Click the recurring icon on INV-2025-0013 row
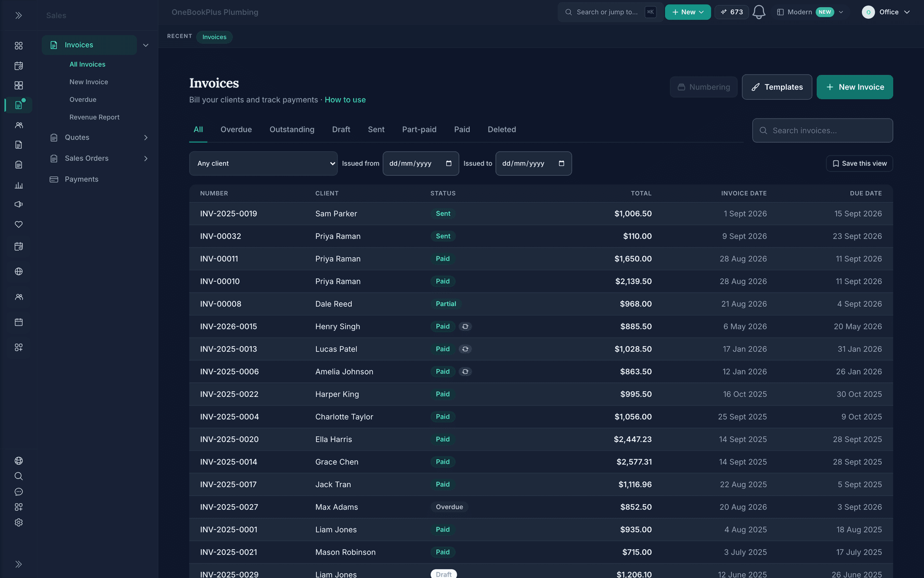Viewport: 924px width, 578px height. pyautogui.click(x=465, y=349)
